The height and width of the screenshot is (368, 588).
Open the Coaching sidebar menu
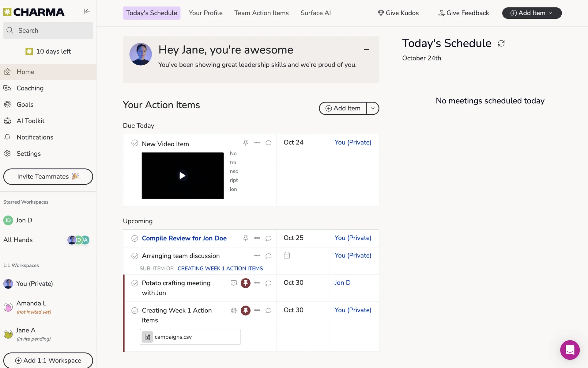click(30, 88)
